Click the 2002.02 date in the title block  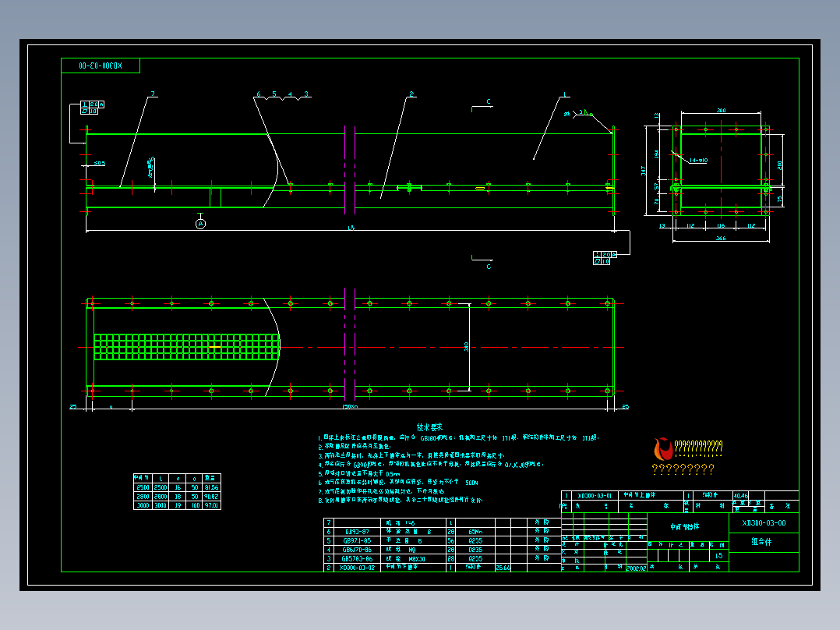(637, 568)
